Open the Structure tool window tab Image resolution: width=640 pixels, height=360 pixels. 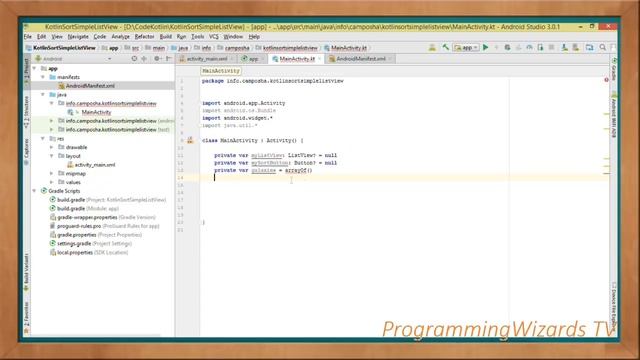coord(27,112)
